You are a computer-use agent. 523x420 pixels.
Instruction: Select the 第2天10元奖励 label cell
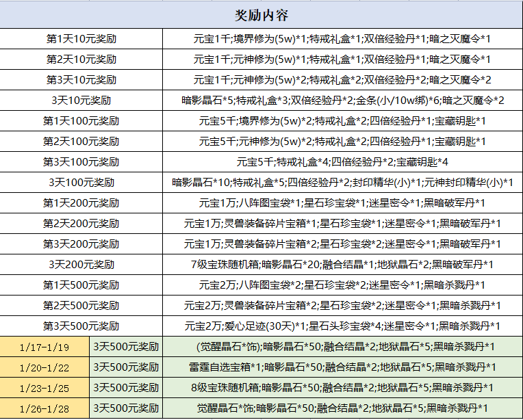click(81, 60)
